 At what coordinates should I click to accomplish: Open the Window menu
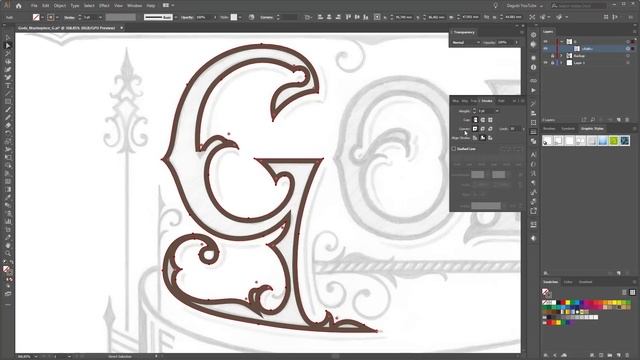pyautogui.click(x=134, y=6)
